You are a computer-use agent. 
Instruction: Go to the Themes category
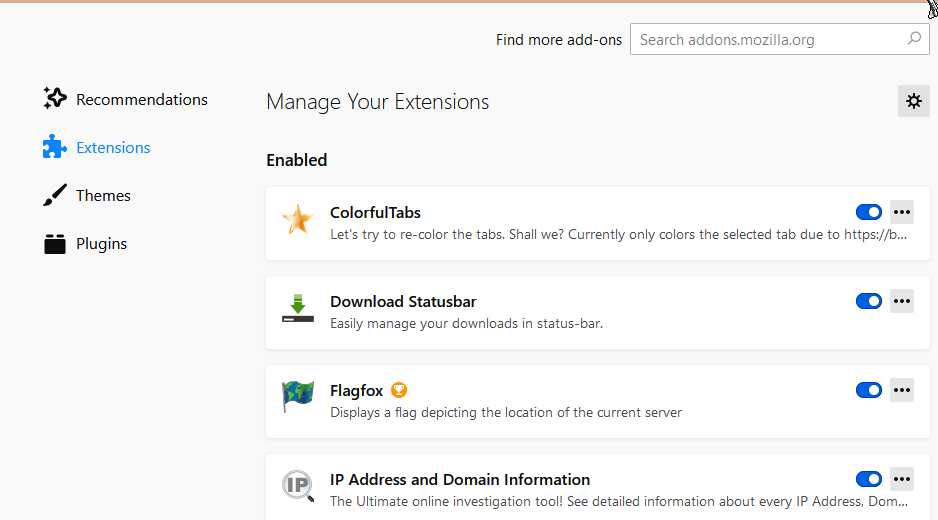point(103,196)
